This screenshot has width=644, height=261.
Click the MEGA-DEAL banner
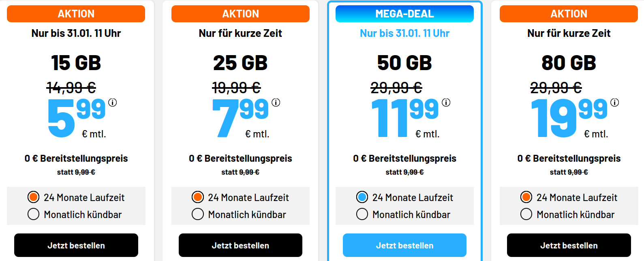(404, 13)
